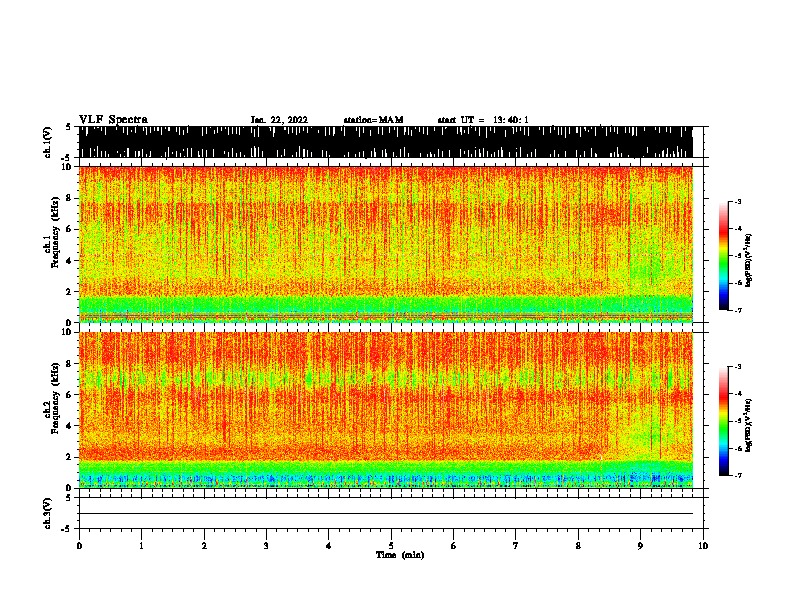Click the "station=MAM" header label

click(373, 120)
